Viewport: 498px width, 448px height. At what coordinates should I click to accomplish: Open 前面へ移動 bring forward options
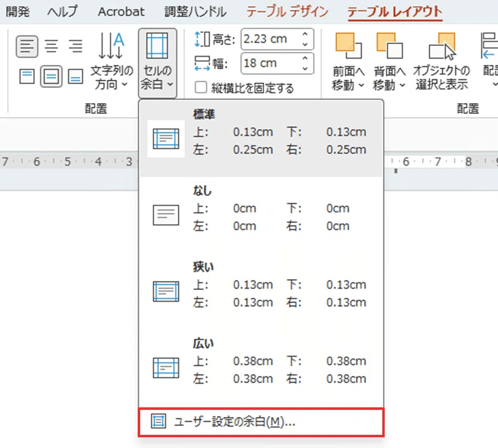point(348,61)
